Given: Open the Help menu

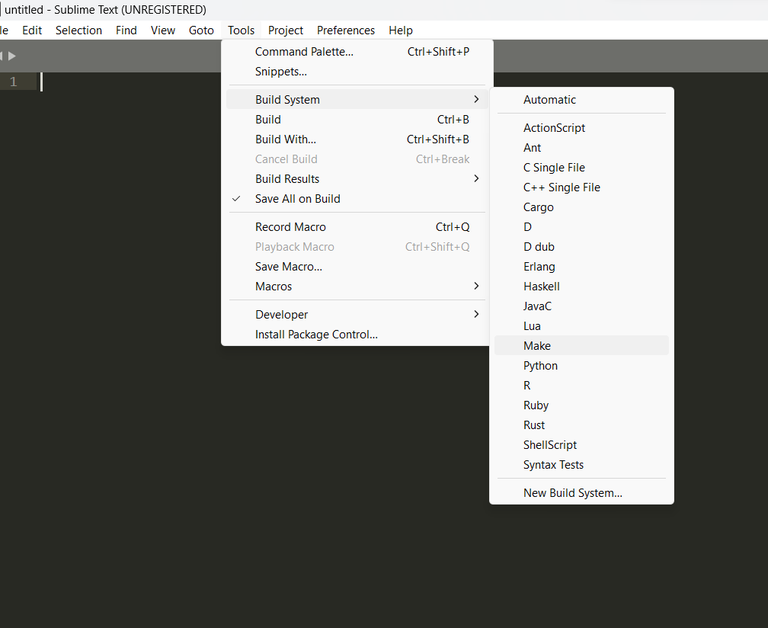Looking at the screenshot, I should click(401, 30).
